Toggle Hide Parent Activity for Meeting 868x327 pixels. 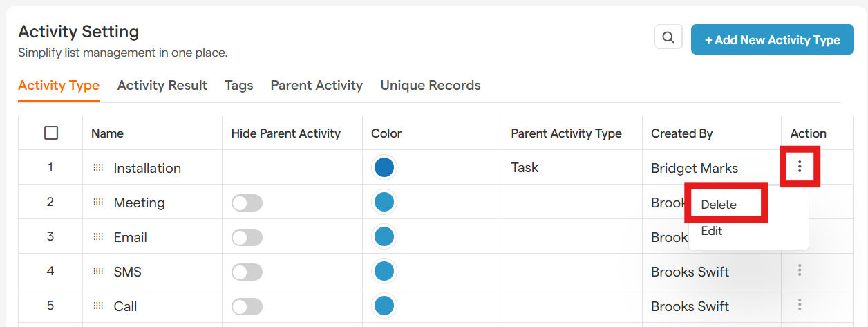[x=247, y=203]
